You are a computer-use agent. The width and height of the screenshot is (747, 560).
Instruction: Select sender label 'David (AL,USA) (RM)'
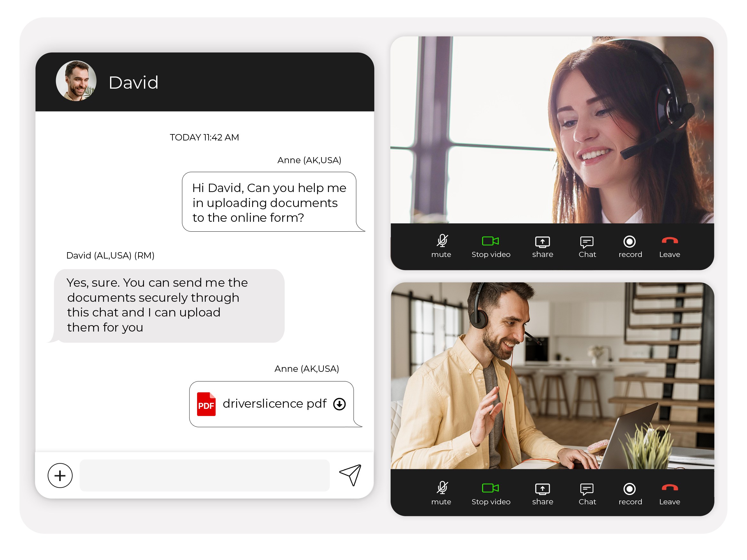[x=110, y=256]
